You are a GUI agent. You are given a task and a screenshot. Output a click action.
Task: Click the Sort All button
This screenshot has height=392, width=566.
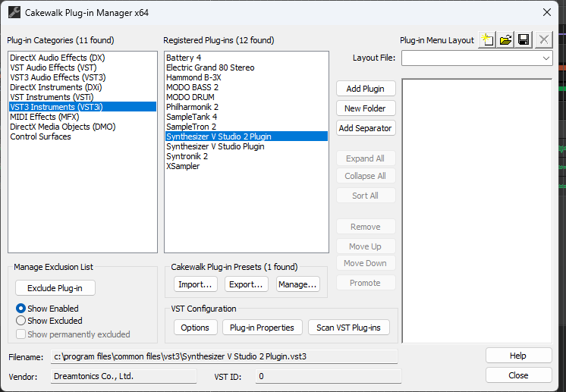click(x=366, y=196)
